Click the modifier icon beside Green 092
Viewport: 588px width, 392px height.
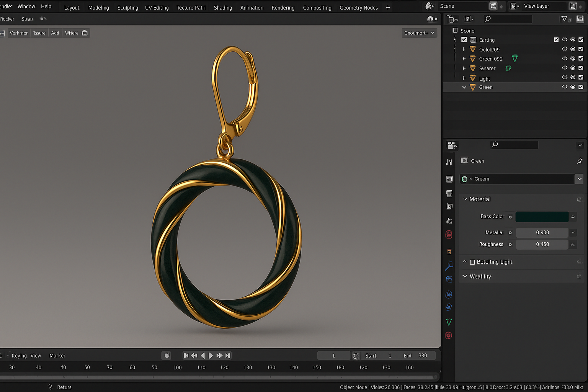(515, 59)
